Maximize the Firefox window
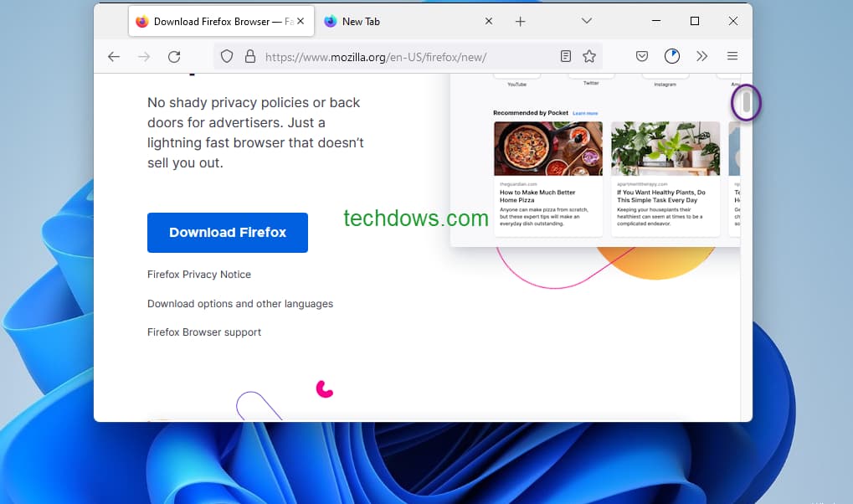 click(695, 21)
